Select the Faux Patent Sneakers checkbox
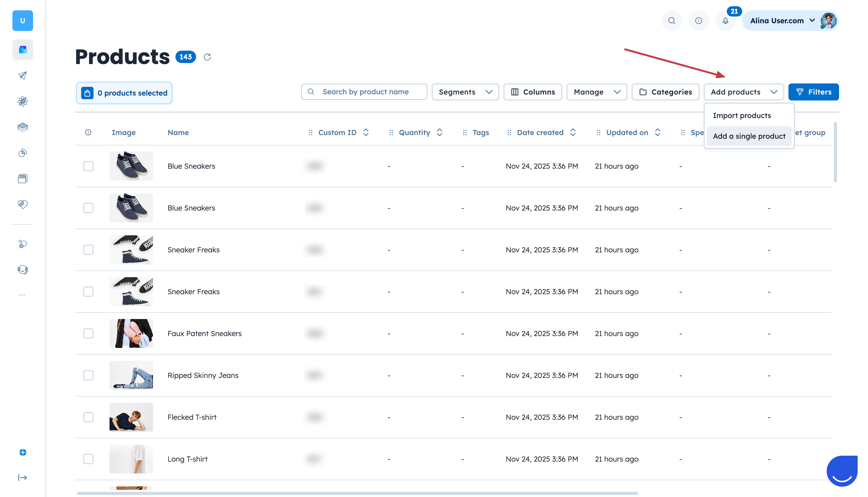The width and height of the screenshot is (868, 497). tap(88, 333)
